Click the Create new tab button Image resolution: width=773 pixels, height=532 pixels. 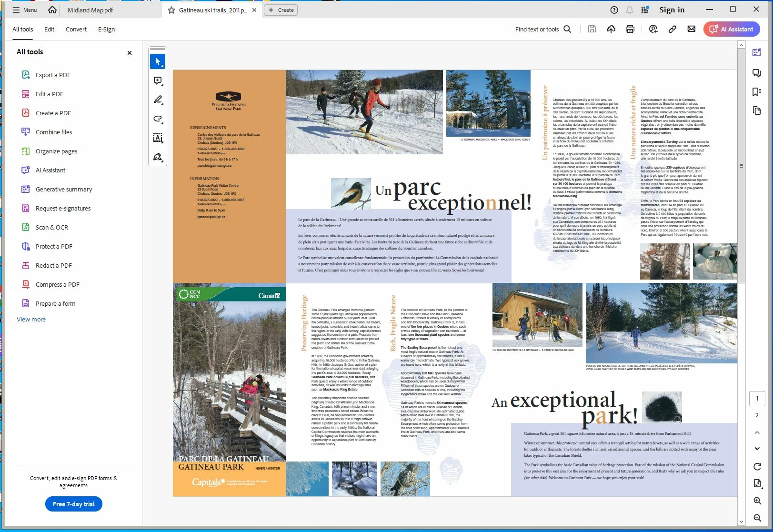click(x=281, y=10)
